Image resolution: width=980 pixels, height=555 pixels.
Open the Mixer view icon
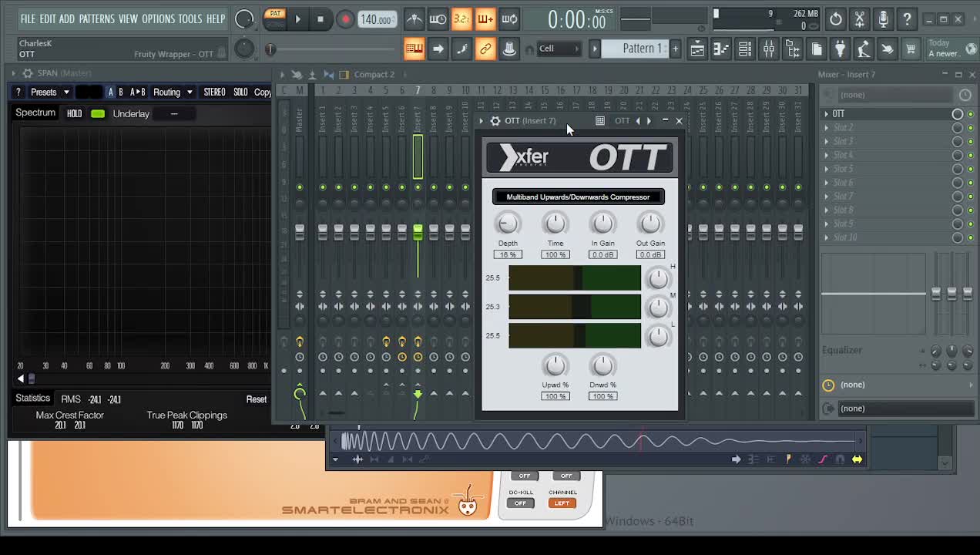(769, 49)
